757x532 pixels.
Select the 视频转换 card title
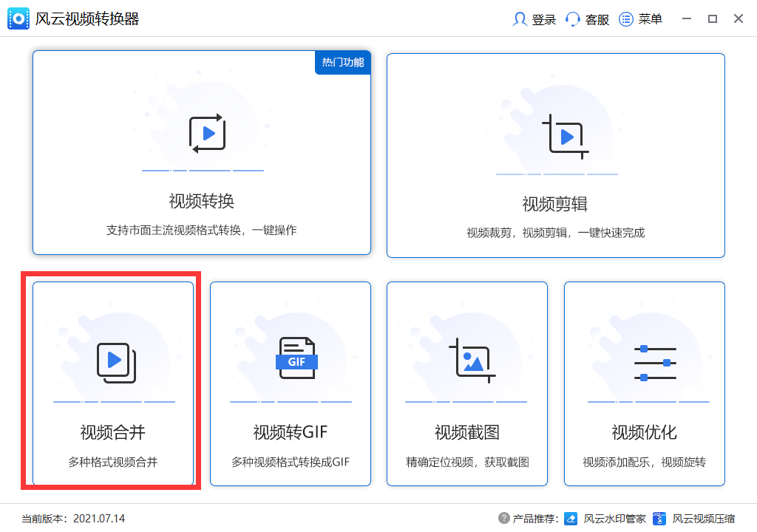(x=201, y=201)
